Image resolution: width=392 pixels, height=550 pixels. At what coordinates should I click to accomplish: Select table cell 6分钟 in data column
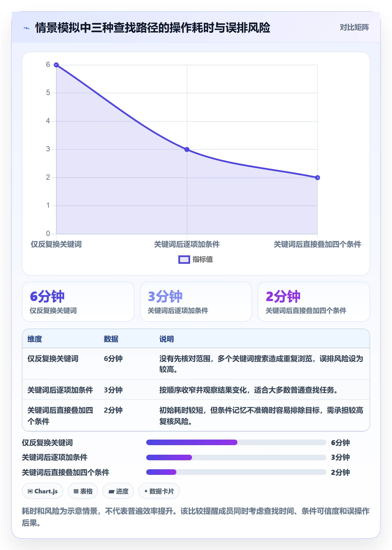coord(113,359)
